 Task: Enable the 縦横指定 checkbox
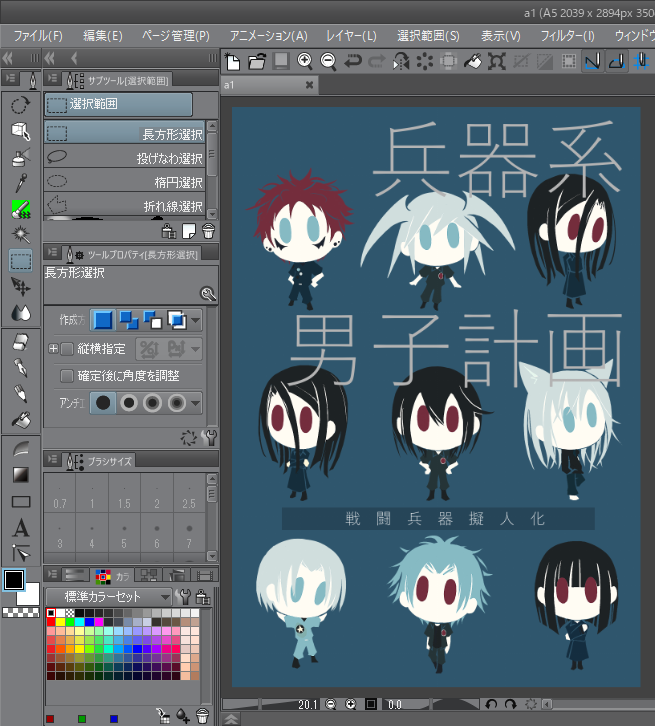(67, 349)
